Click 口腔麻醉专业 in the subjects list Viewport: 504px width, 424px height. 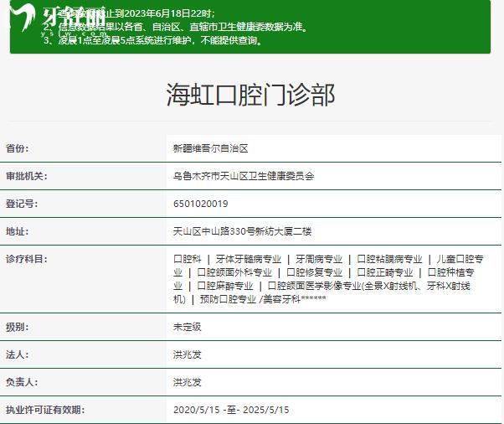pos(225,287)
